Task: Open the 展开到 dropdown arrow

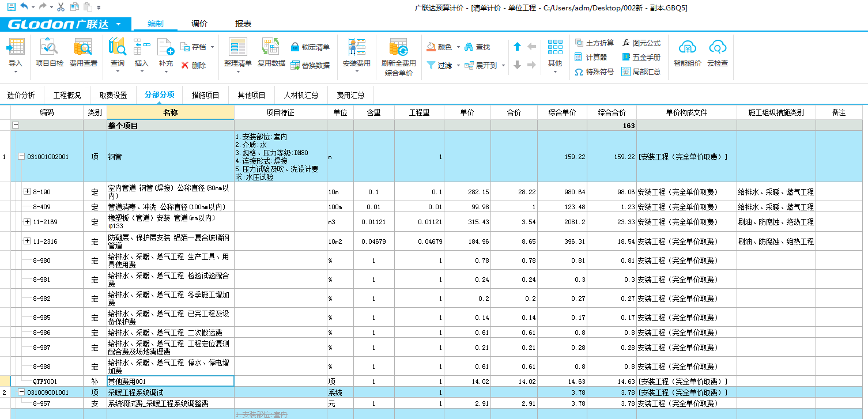Action: (503, 65)
